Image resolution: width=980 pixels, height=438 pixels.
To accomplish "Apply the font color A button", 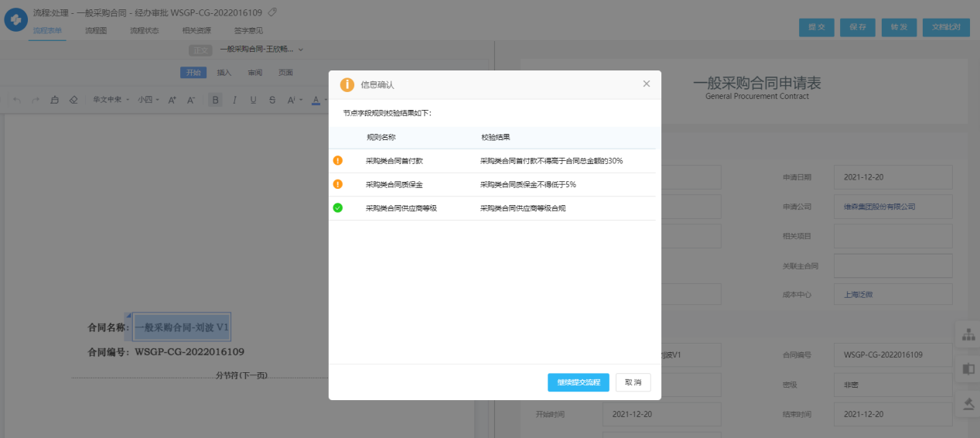I will (316, 100).
